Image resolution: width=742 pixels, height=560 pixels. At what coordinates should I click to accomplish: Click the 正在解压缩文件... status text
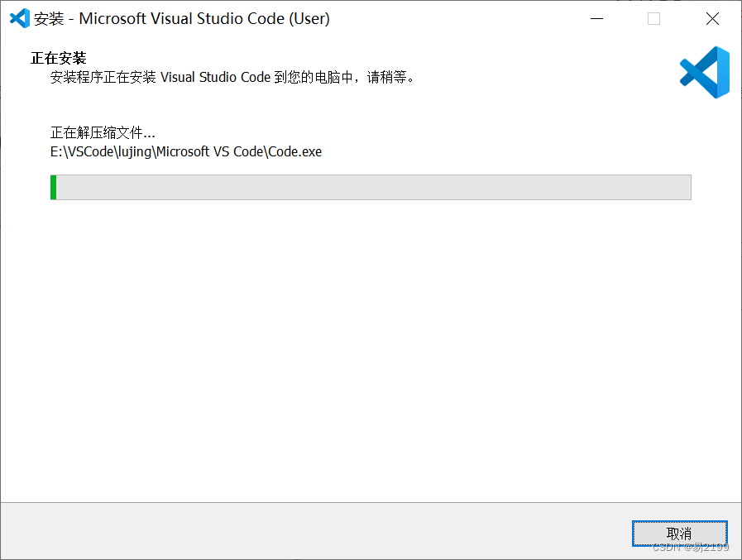(x=103, y=132)
